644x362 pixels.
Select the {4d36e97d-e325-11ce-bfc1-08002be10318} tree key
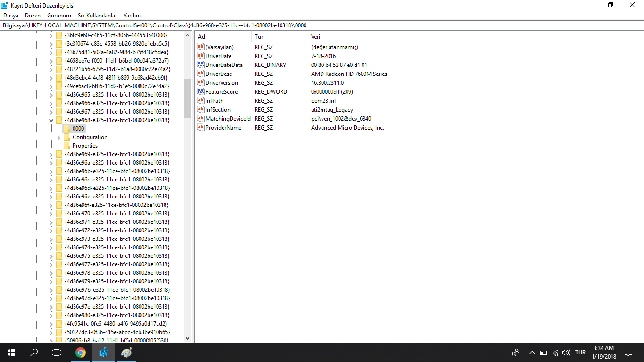click(x=117, y=298)
